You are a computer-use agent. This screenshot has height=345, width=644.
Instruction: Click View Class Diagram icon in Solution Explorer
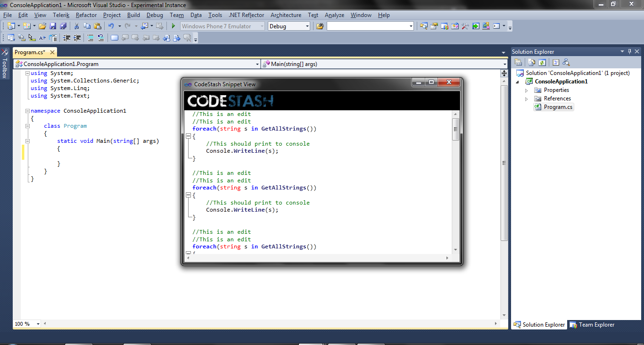tap(566, 62)
